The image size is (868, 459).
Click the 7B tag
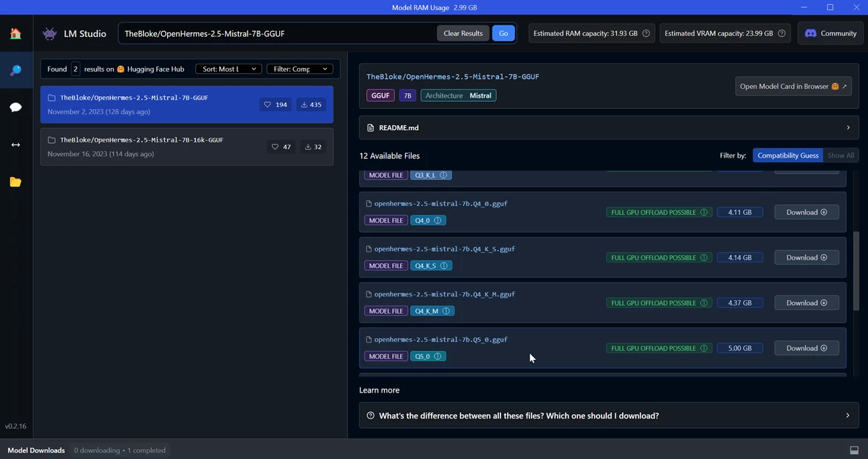tap(407, 95)
